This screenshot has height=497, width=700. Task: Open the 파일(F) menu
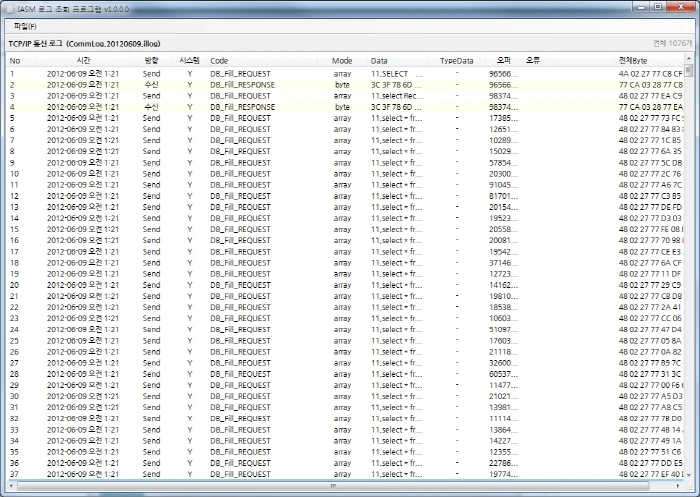pos(25,26)
